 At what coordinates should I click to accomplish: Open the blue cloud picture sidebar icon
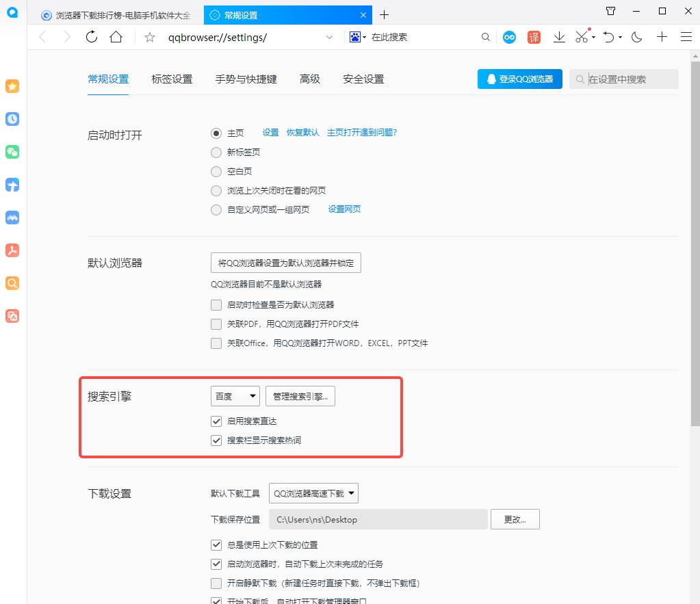click(12, 218)
